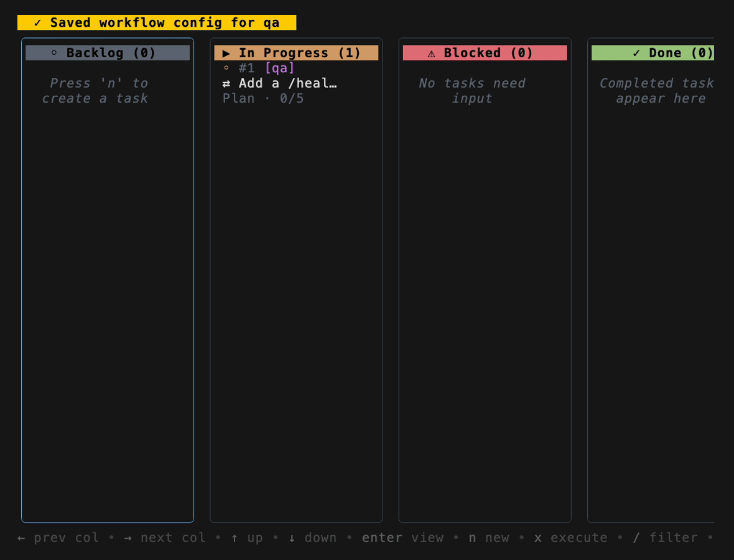This screenshot has width=734, height=560.
Task: Click the orange status circle next to #1
Action: (226, 68)
